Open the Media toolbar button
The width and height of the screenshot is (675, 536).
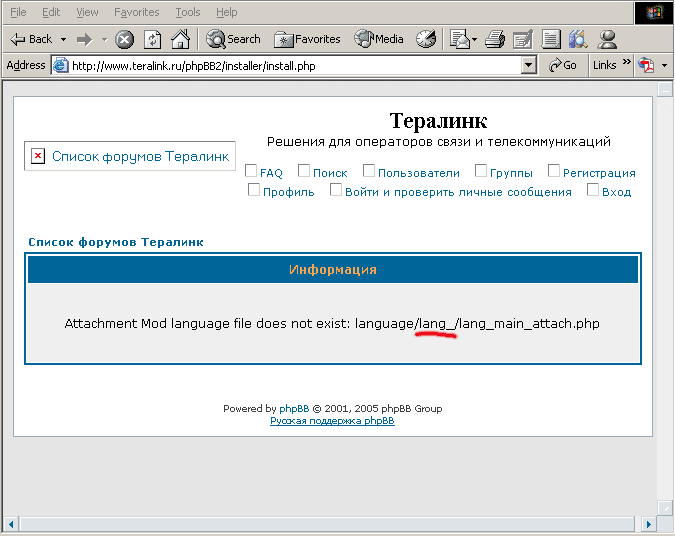coord(379,39)
